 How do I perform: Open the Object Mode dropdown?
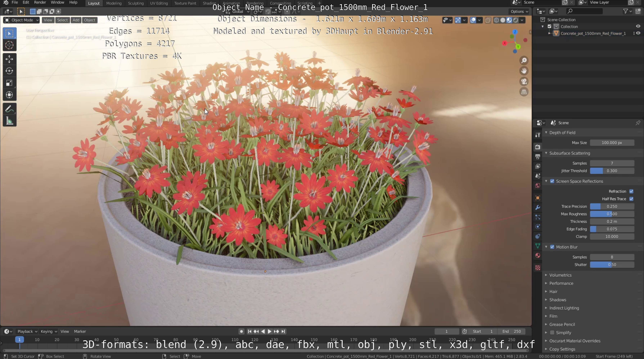pos(21,20)
